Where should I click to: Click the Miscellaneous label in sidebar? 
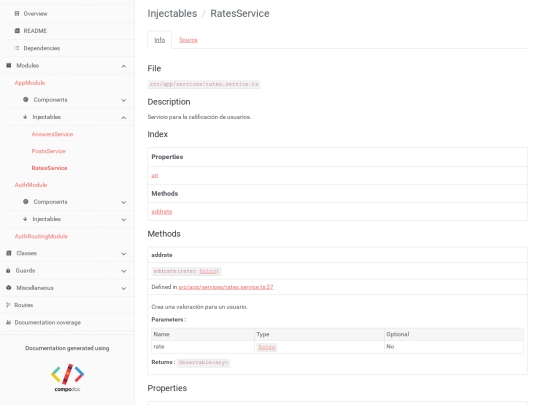[x=35, y=288]
